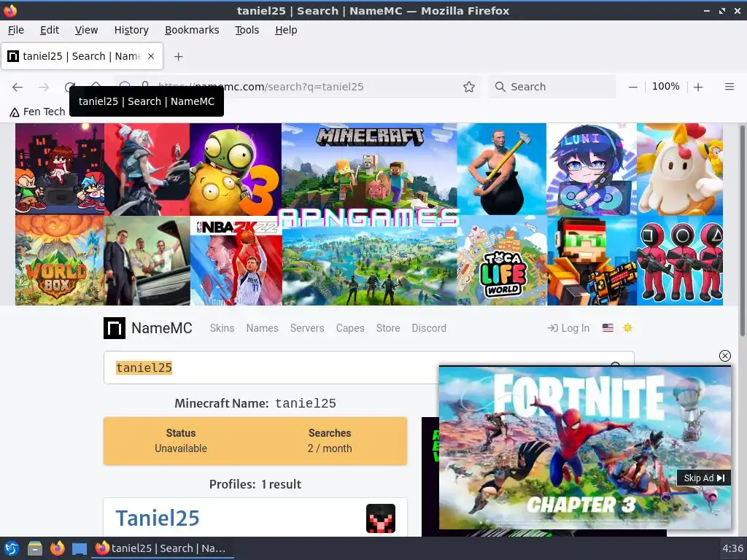Select the taniel25 Search taskbar window entry

tap(163, 548)
